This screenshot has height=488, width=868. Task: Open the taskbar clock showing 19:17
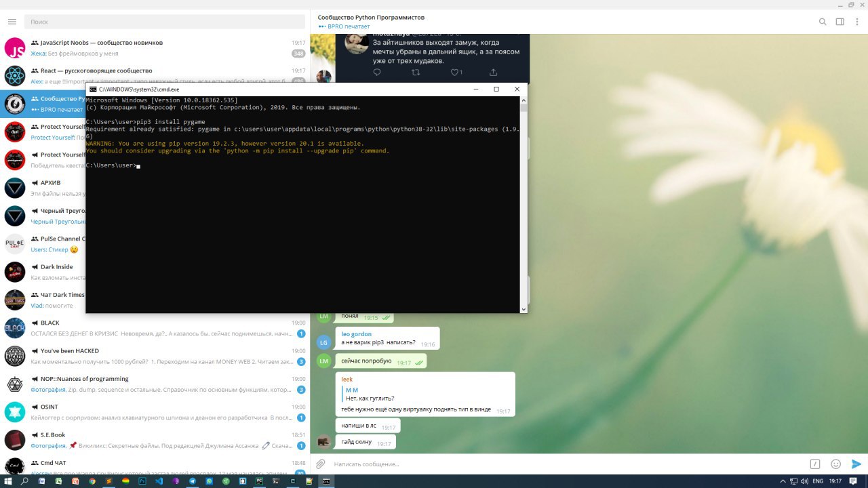click(x=836, y=481)
